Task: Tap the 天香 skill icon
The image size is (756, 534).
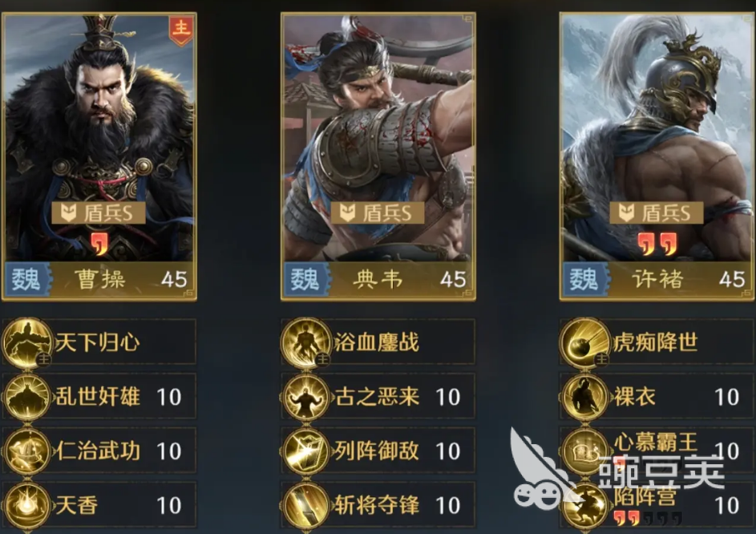Action: pos(27,505)
